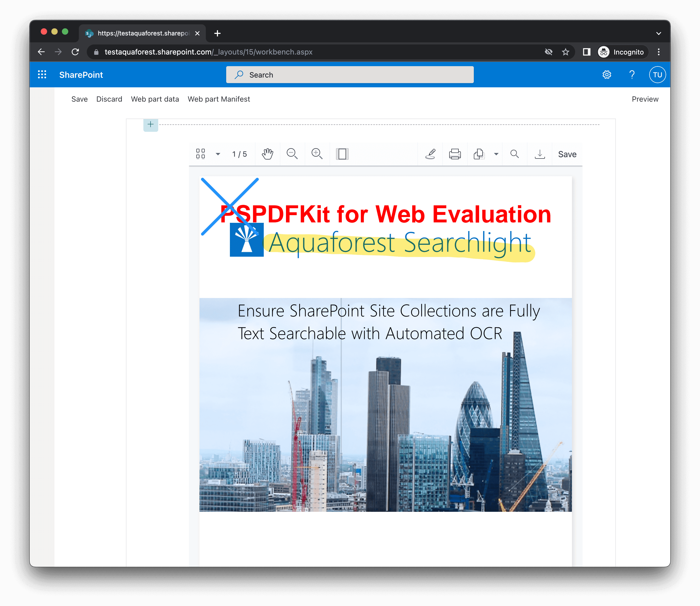Toggle Chrome's side panel
This screenshot has width=700, height=606.
[x=587, y=52]
